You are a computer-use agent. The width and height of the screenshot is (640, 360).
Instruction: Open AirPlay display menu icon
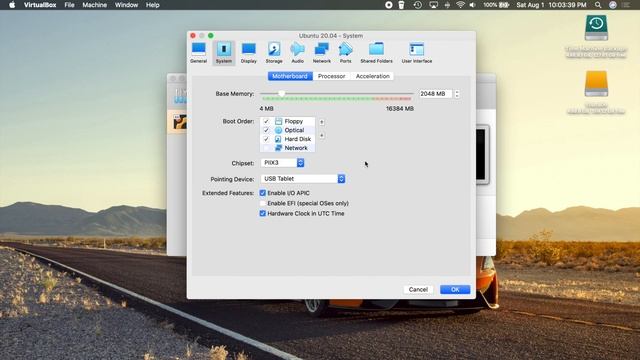433,5
